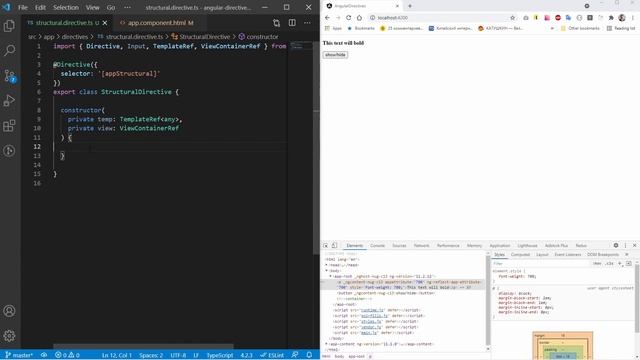Image resolution: width=640 pixels, height=360 pixels.
Task: Open the errors and warnings count
Action: (x=67, y=355)
